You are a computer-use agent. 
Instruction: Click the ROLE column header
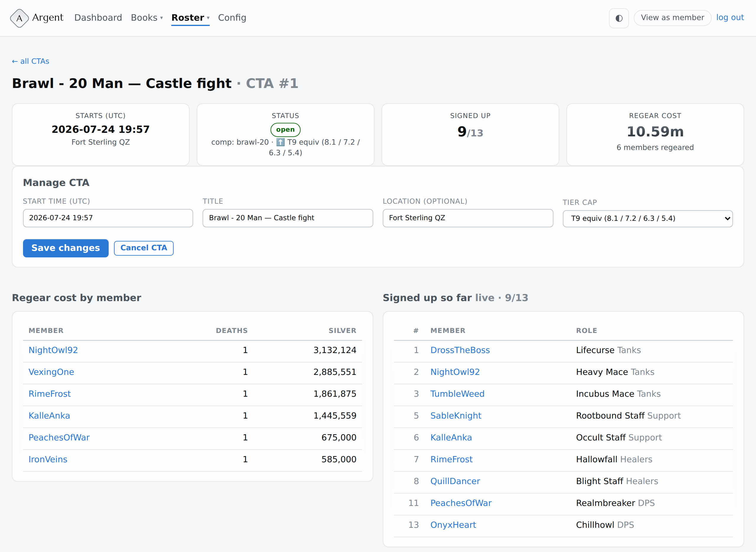tap(586, 331)
